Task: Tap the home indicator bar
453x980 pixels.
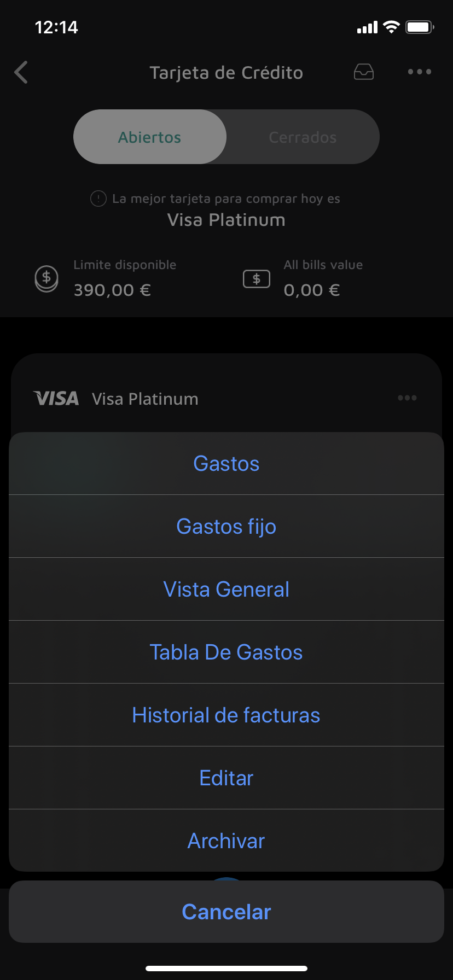Action: click(226, 969)
